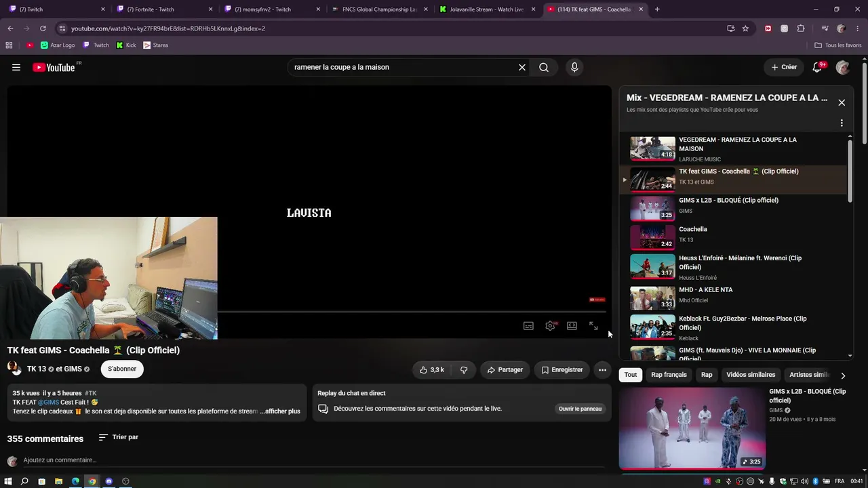Close the Mix playlist panel

point(842,102)
